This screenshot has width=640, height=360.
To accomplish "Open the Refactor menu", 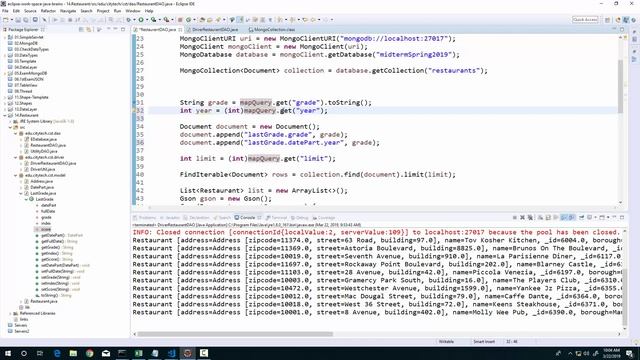I will click(48, 11).
